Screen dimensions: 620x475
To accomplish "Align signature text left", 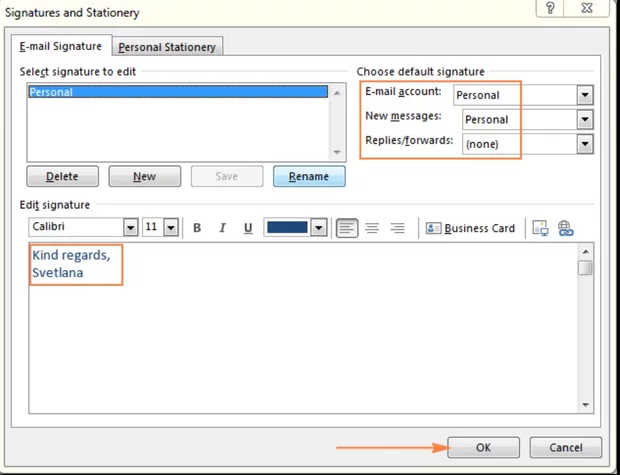I will pyautogui.click(x=347, y=228).
